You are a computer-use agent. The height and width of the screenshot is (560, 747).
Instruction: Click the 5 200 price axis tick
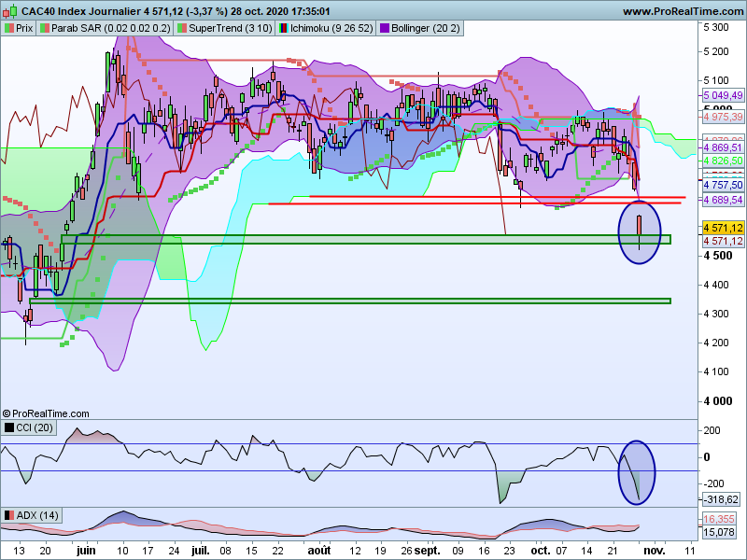pyautogui.click(x=716, y=51)
